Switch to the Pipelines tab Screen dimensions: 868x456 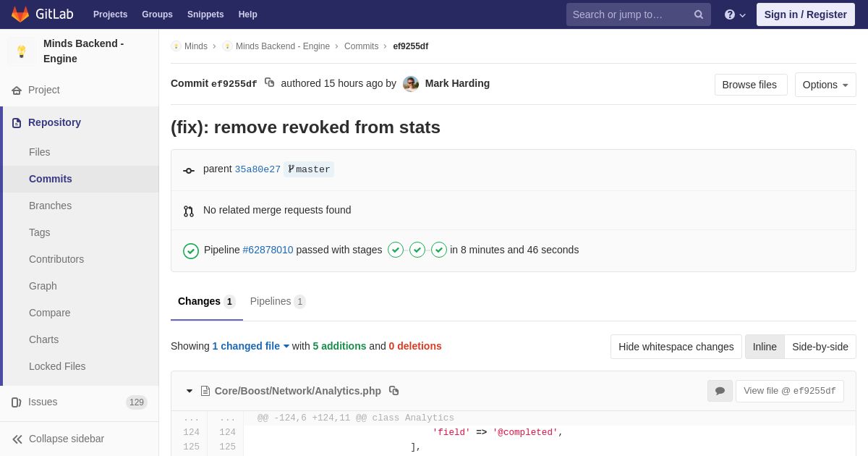[x=278, y=301]
